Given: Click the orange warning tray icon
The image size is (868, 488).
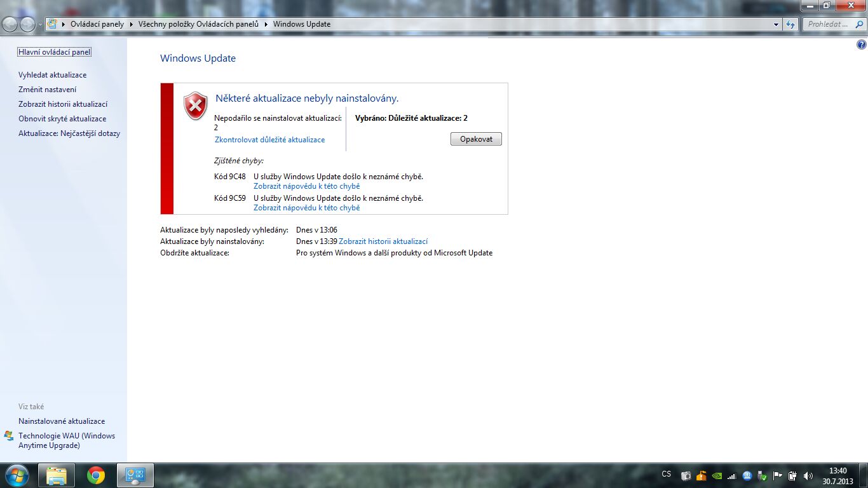Looking at the screenshot, I should pyautogui.click(x=702, y=475).
